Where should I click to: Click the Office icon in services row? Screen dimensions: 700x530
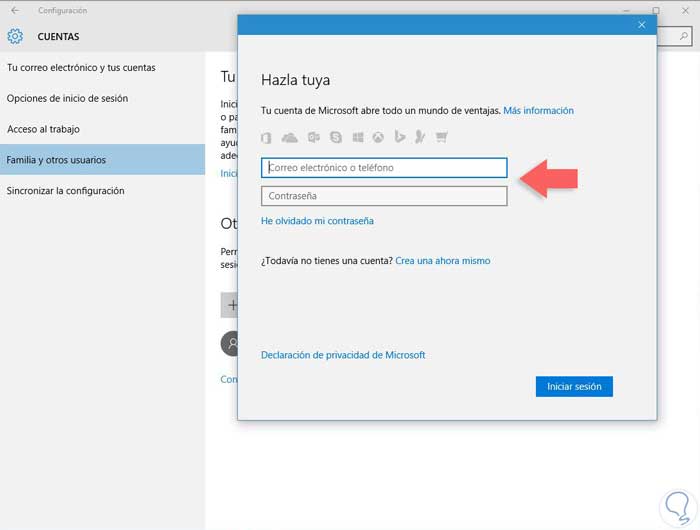click(x=266, y=138)
